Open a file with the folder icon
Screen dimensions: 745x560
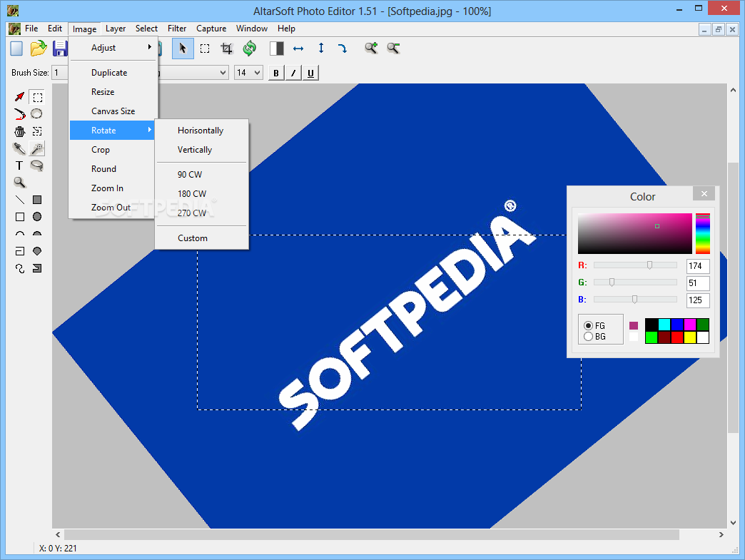pyautogui.click(x=39, y=49)
